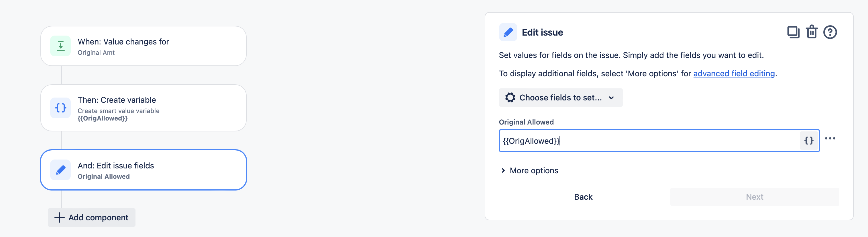
Task: Delete the Edit issue component via trash icon
Action: click(x=811, y=32)
